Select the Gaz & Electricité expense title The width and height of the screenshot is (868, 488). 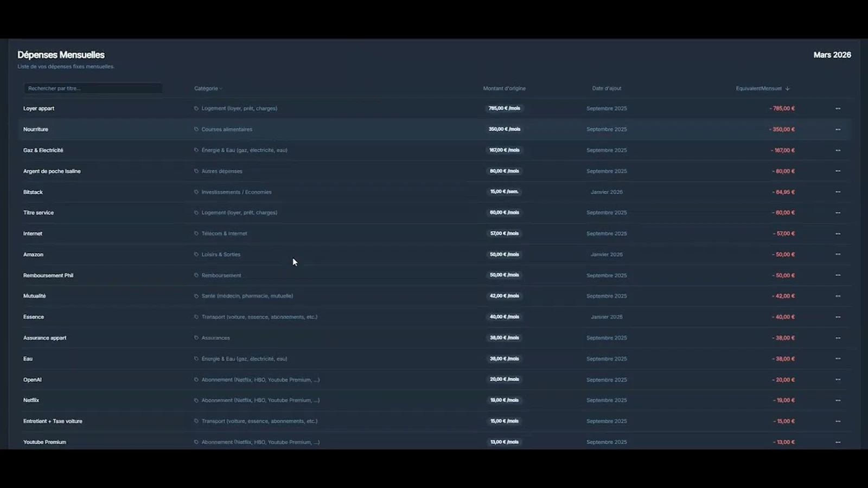[x=43, y=150]
